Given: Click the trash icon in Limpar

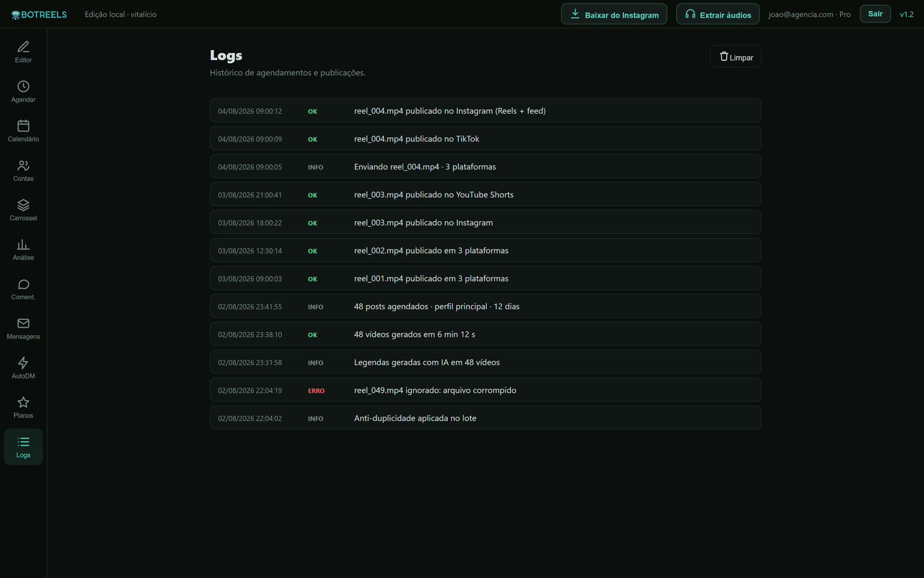Looking at the screenshot, I should tap(724, 56).
